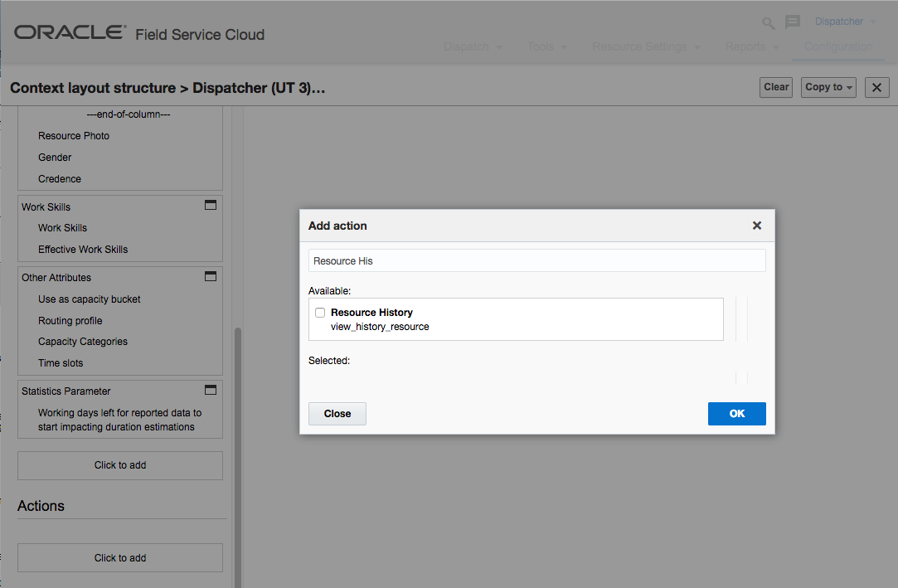Confirm with the OK button
Viewport: 898px width, 588px height.
point(736,413)
